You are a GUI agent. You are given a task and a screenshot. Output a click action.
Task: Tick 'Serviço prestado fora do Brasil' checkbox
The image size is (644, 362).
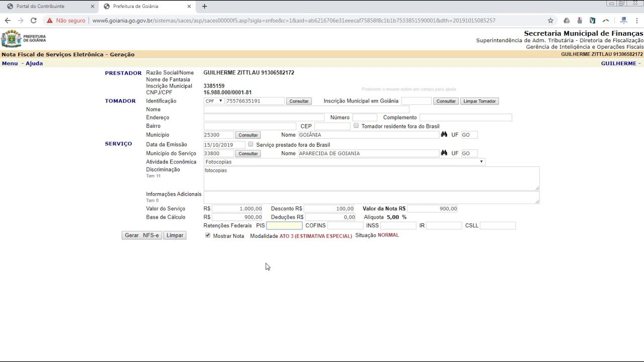(x=251, y=144)
